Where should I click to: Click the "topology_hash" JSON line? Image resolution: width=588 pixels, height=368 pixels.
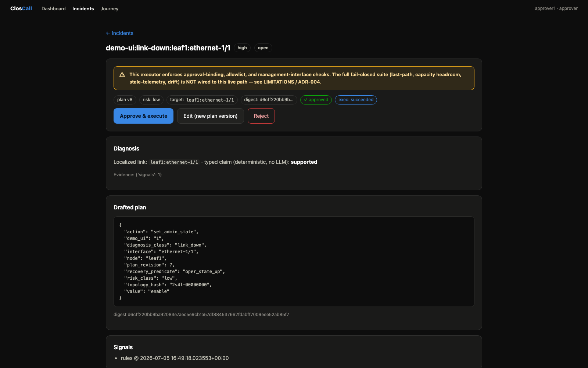point(168,285)
